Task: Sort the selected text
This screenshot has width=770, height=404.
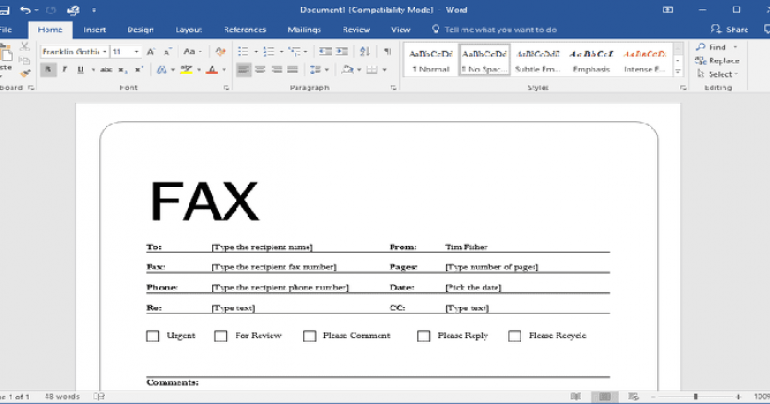Action: tap(364, 52)
